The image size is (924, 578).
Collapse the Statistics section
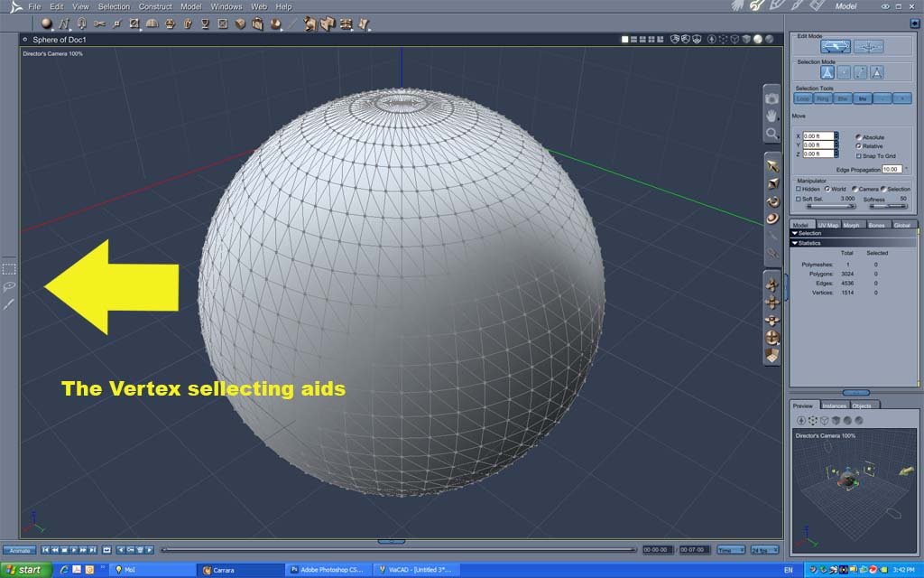(794, 242)
